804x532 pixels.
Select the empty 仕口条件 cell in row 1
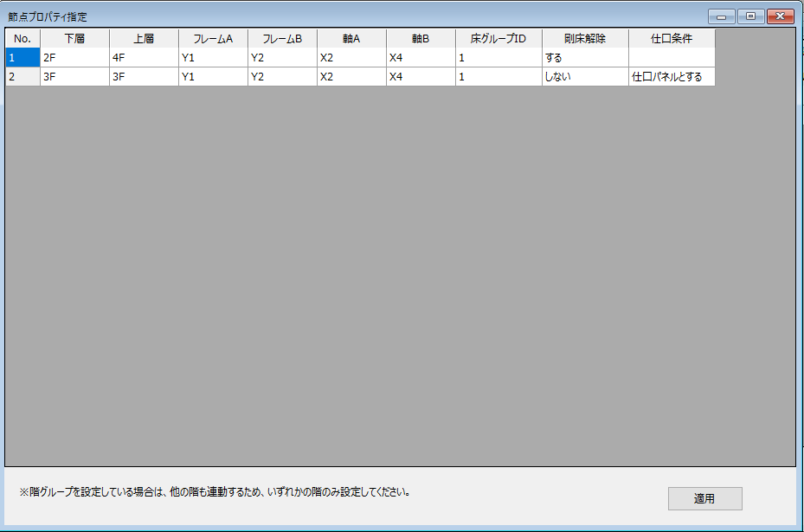672,57
